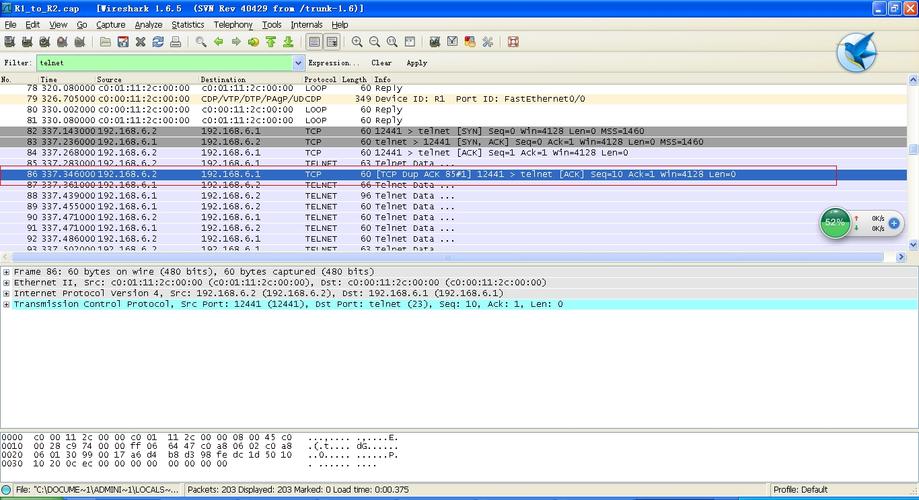Open the Edit menu
919x500 pixels.
click(x=33, y=25)
